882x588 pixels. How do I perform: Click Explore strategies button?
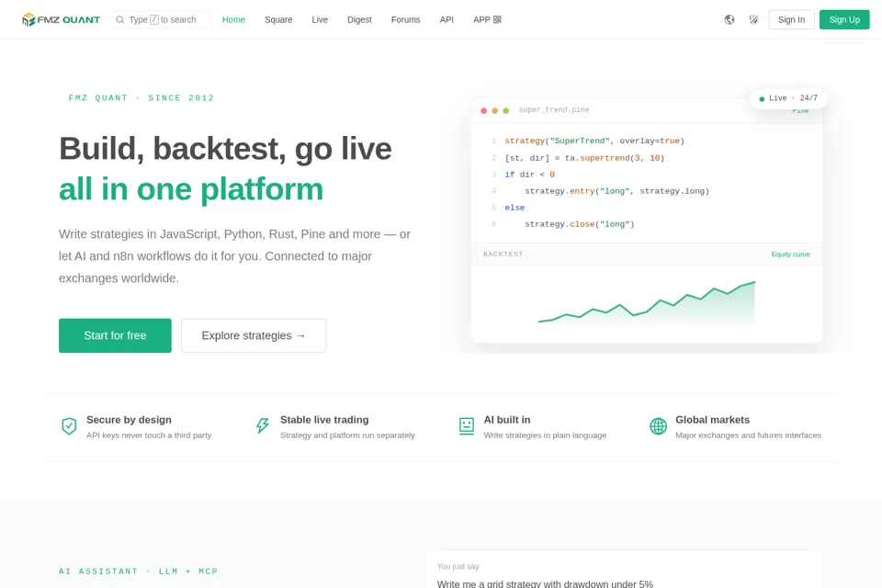coord(254,335)
